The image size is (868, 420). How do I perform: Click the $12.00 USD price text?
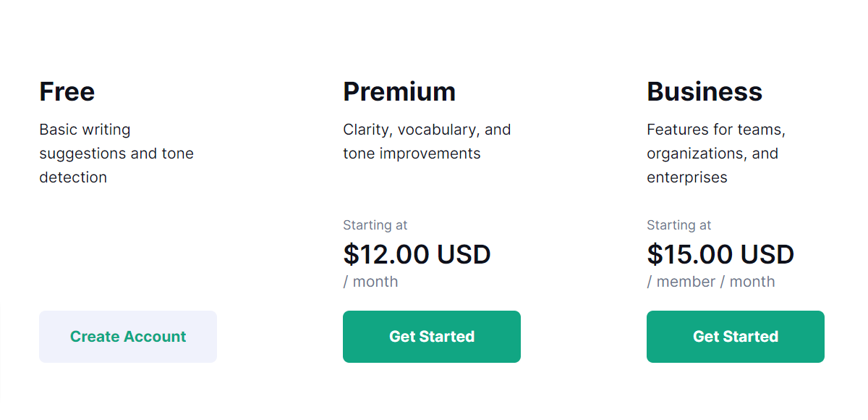click(x=418, y=254)
